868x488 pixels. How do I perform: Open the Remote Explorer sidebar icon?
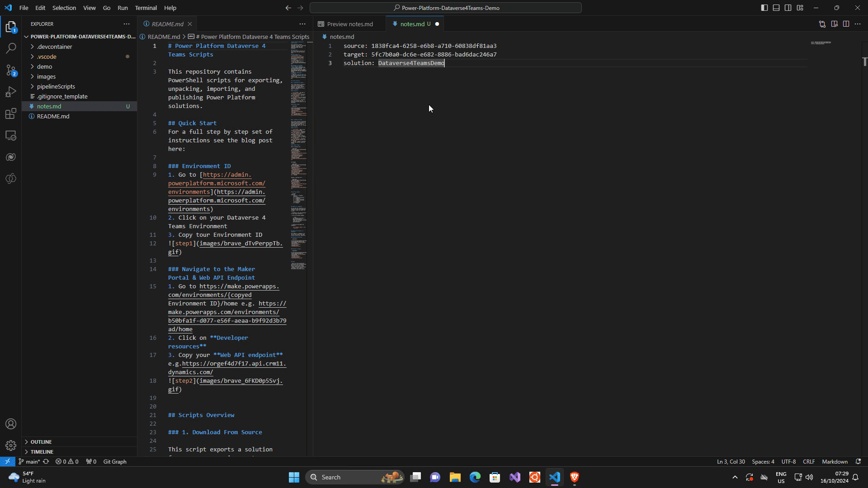click(x=11, y=135)
